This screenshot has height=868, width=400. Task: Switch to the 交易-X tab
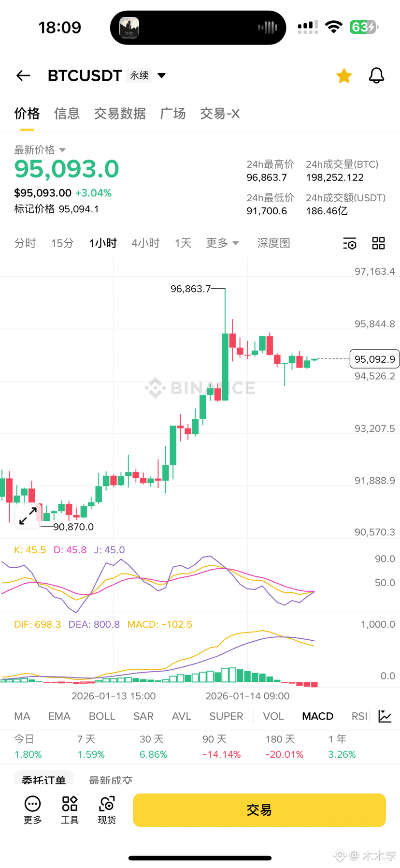pos(220,114)
